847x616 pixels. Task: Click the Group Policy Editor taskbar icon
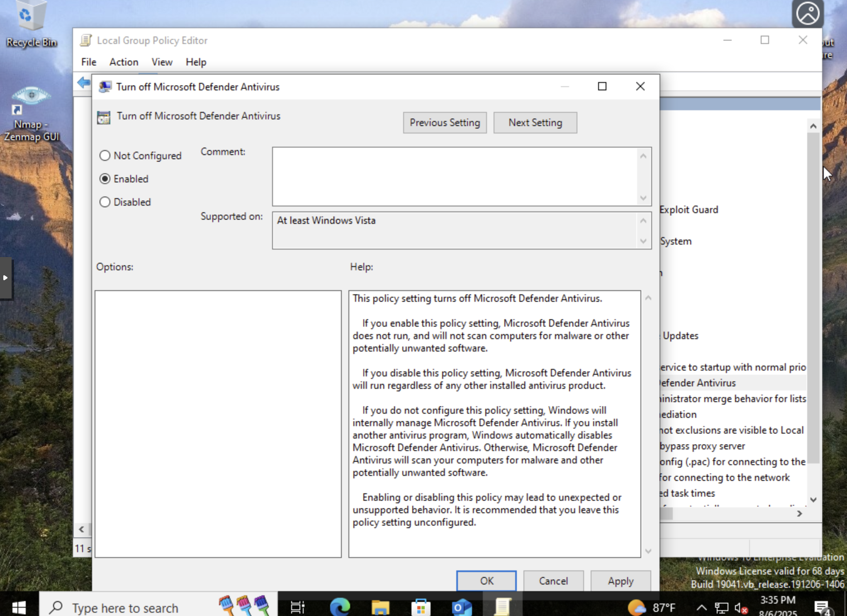point(502,607)
